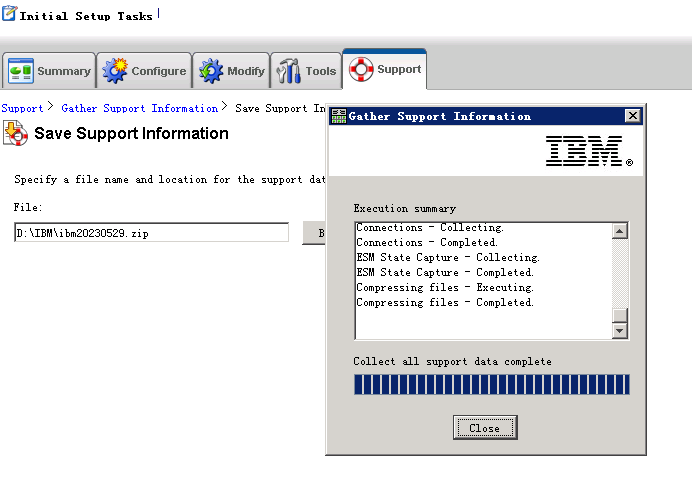Viewport: 692px width, 493px height.
Task: Click 'Connections - Completed.' log line
Action: 427,242
